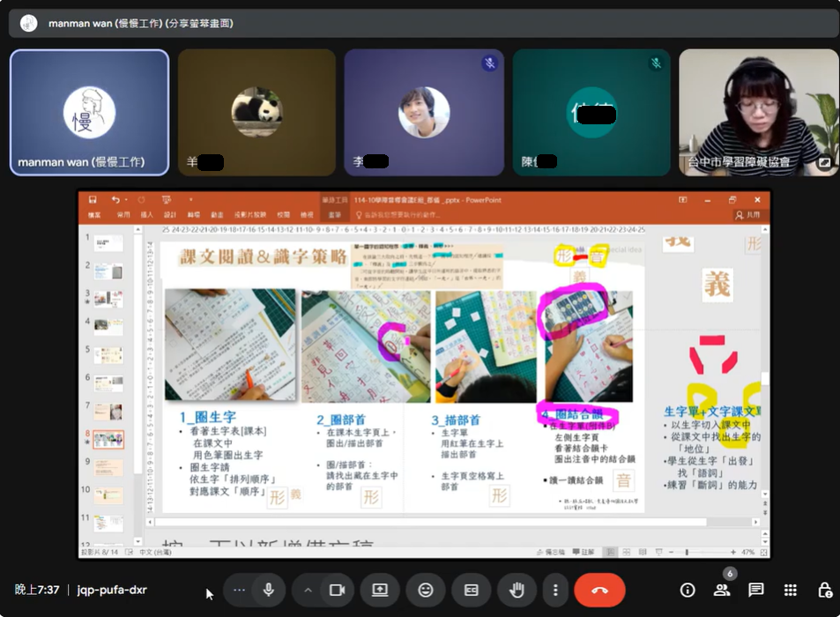Screen dimensions: 840x617
Task: Open audio settings dots beside microphone
Action: click(x=239, y=591)
